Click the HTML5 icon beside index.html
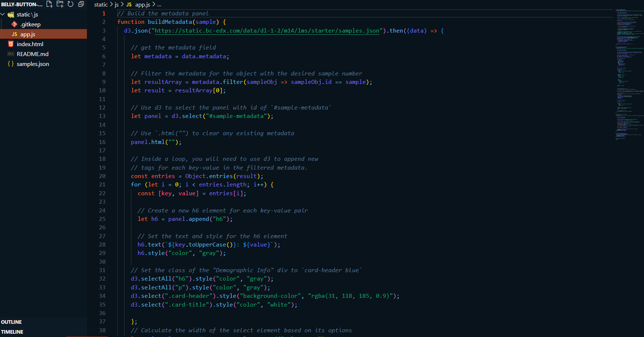The width and height of the screenshot is (644, 337). 11,44
